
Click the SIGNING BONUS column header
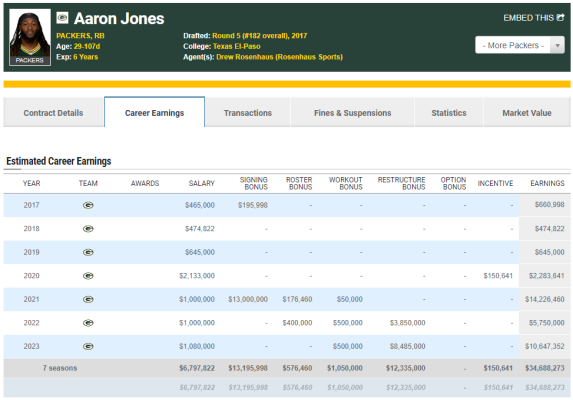click(x=254, y=183)
